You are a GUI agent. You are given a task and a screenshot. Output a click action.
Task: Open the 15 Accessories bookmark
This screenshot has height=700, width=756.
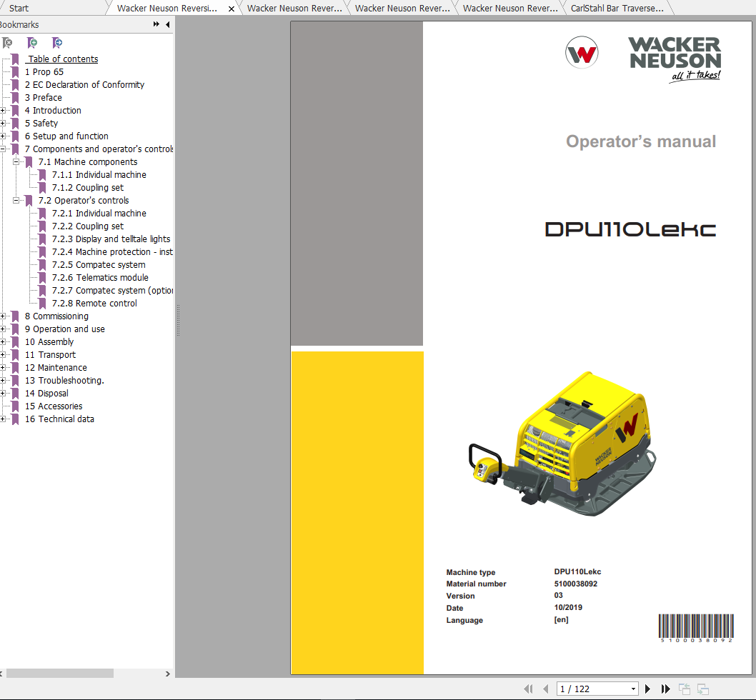tap(54, 406)
